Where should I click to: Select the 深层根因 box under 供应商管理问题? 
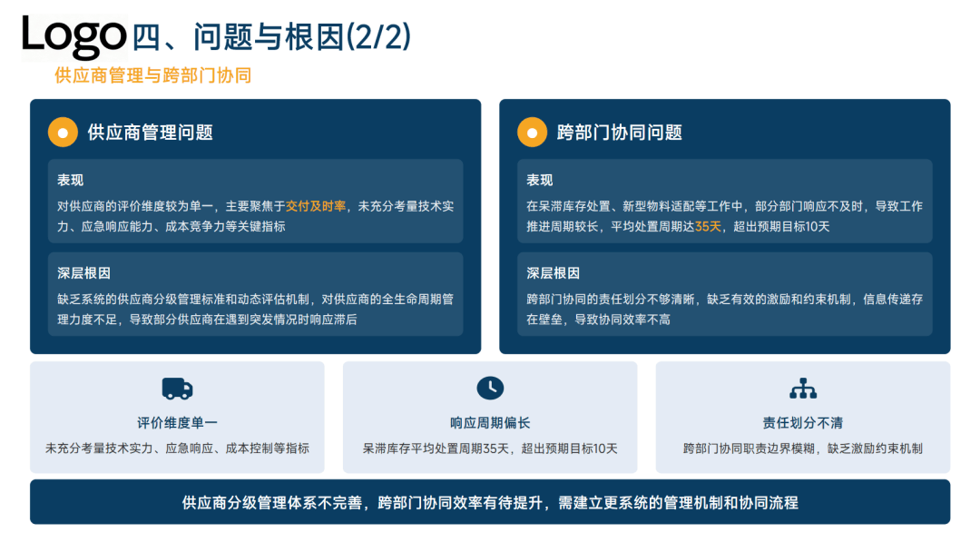click(x=255, y=294)
